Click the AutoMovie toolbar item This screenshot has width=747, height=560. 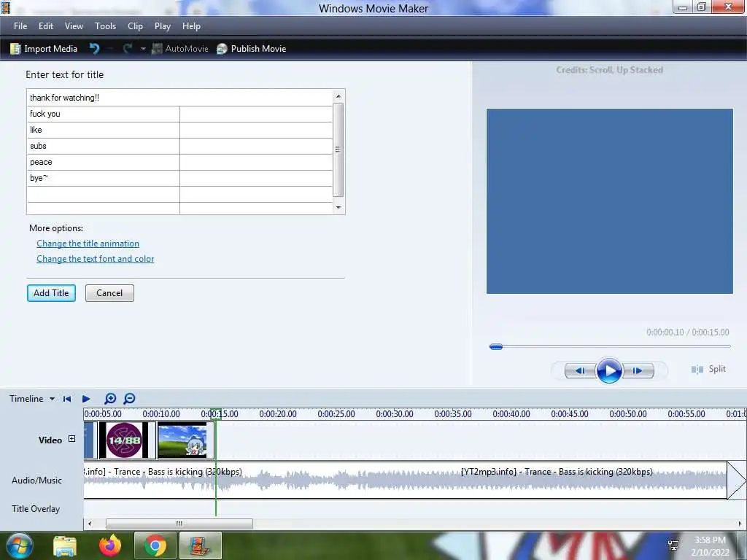[180, 49]
